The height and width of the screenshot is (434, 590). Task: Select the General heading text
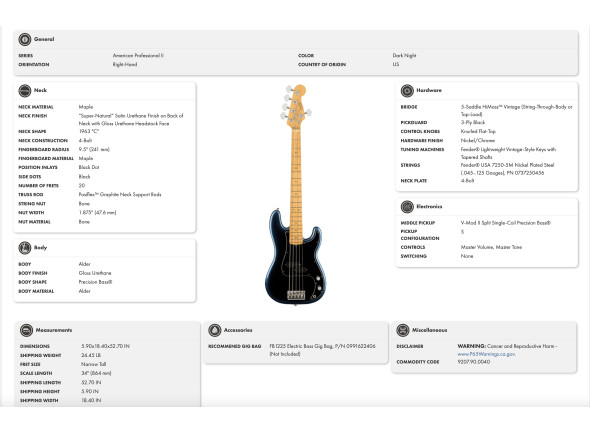click(44, 39)
